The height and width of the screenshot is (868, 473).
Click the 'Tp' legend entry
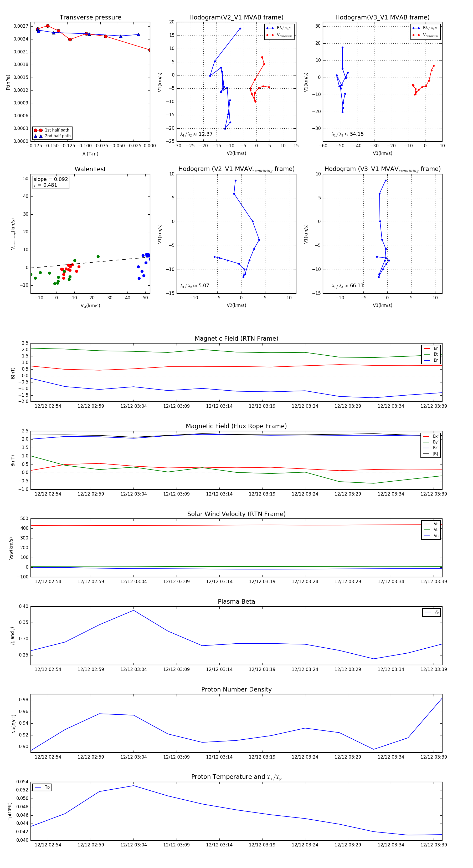(x=42, y=788)
